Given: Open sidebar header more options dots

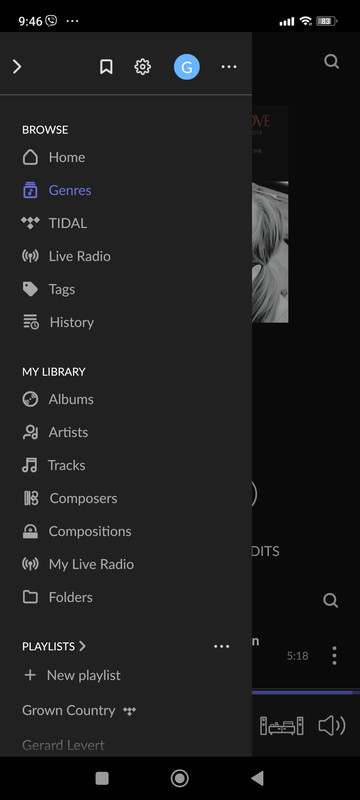Looking at the screenshot, I should [229, 67].
